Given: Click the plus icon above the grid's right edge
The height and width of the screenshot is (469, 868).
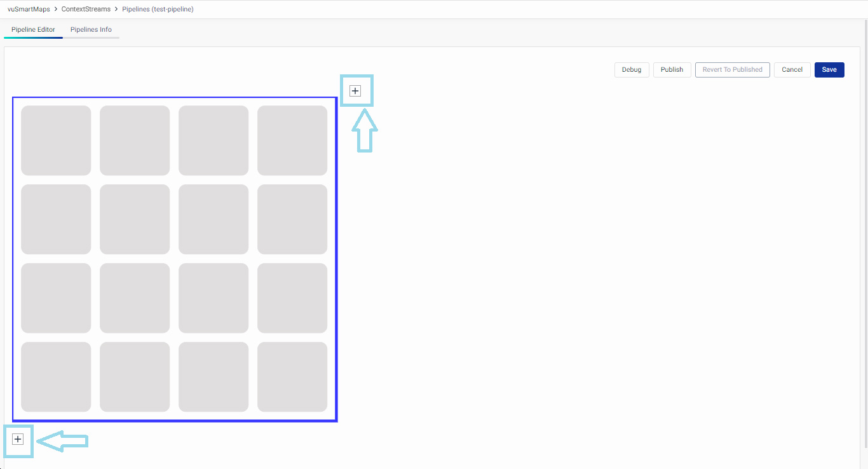Looking at the screenshot, I should click(x=355, y=91).
